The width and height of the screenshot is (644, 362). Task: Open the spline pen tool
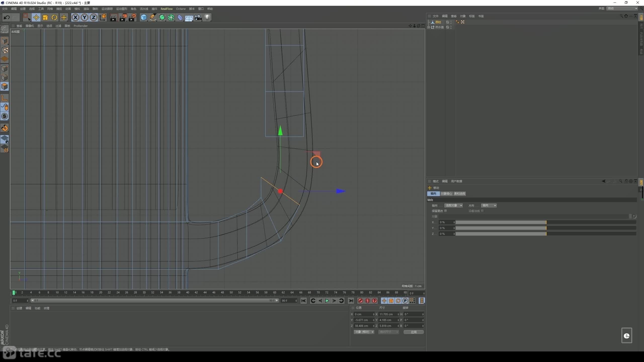click(153, 17)
